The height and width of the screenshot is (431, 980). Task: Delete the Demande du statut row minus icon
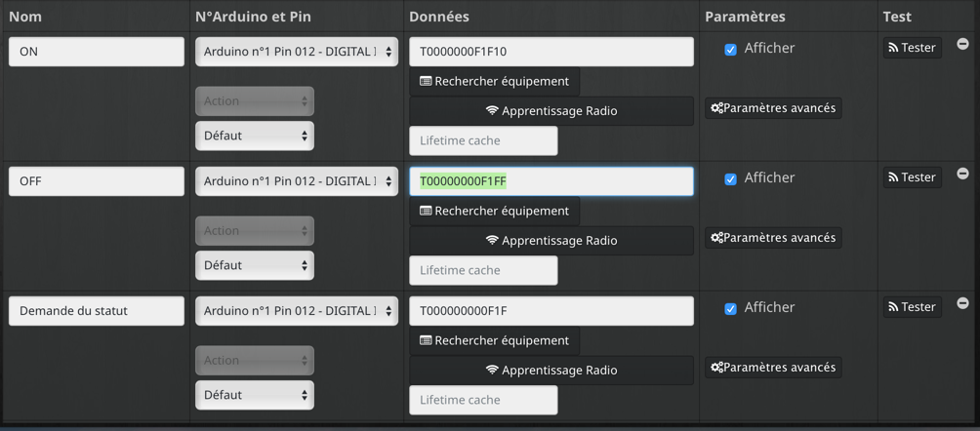pyautogui.click(x=962, y=303)
